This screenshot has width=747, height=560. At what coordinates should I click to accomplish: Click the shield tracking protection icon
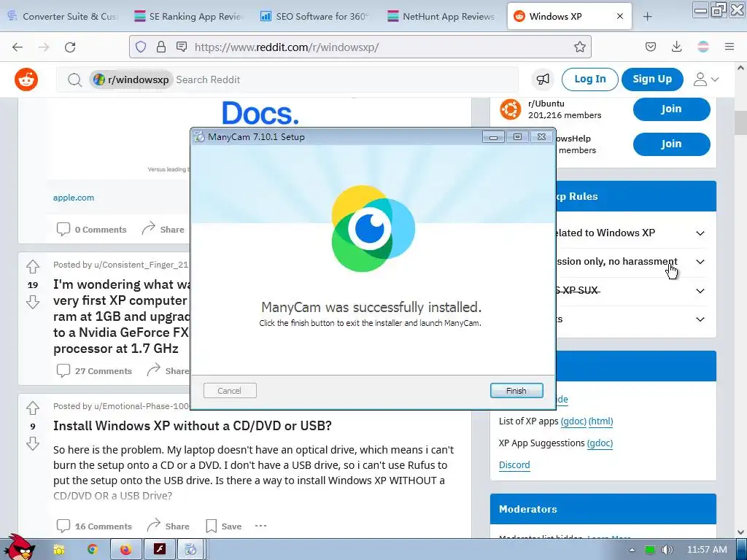[x=141, y=47]
